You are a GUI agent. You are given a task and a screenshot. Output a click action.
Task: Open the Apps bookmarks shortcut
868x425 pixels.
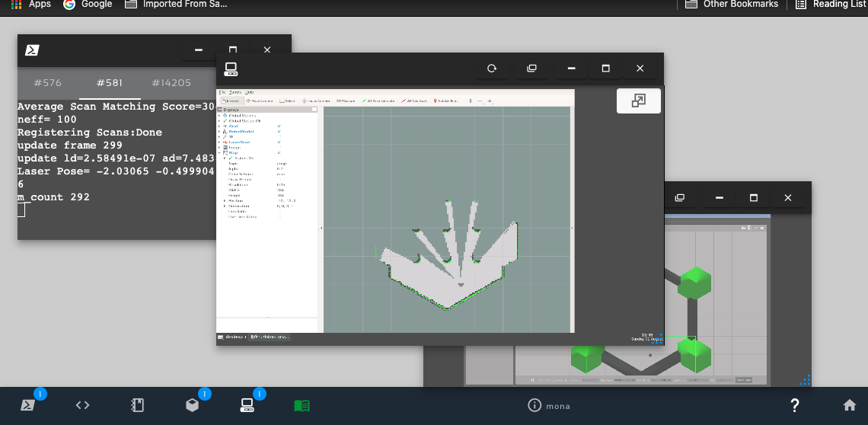coord(31,4)
